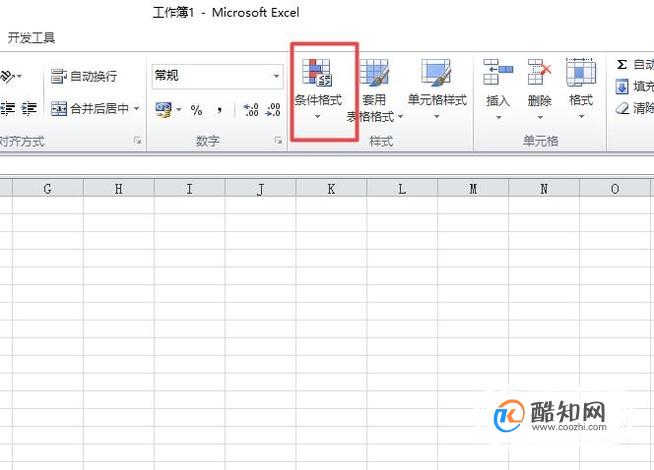The width and height of the screenshot is (654, 470).
Task: Click the accounting number format icon
Action: pyautogui.click(x=164, y=110)
